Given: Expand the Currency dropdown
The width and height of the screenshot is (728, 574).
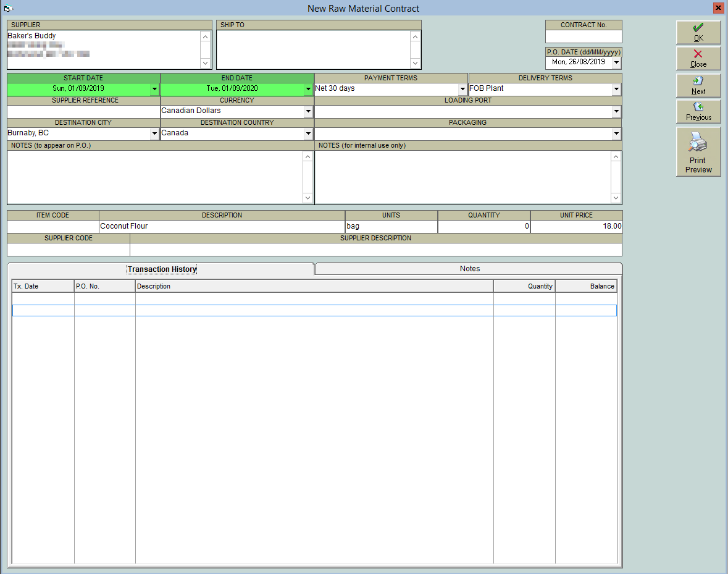Looking at the screenshot, I should click(x=308, y=111).
